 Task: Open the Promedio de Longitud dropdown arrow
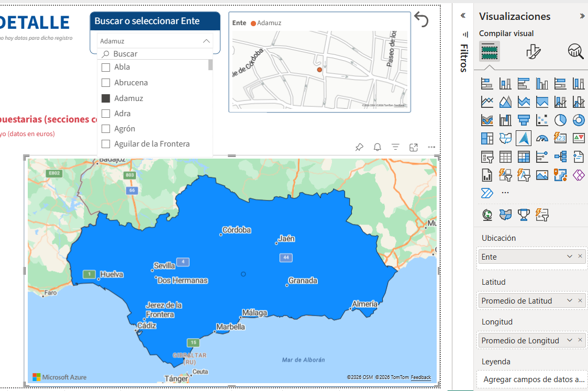pyautogui.click(x=570, y=340)
